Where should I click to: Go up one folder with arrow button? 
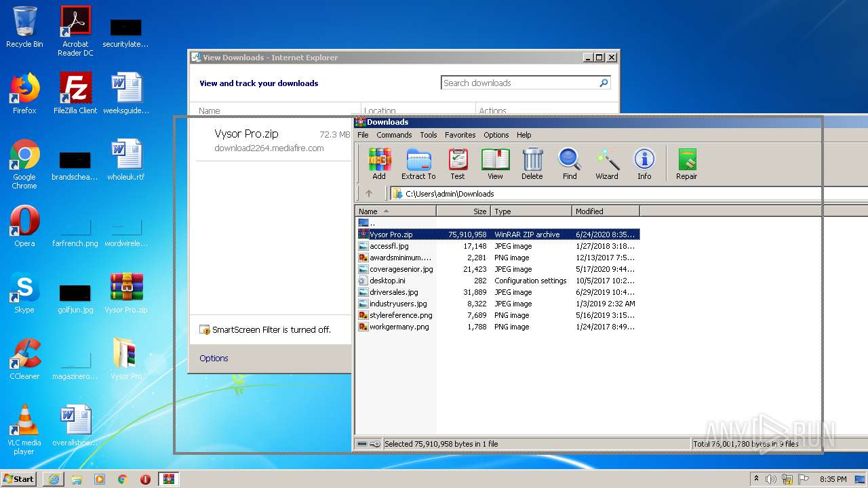point(369,194)
